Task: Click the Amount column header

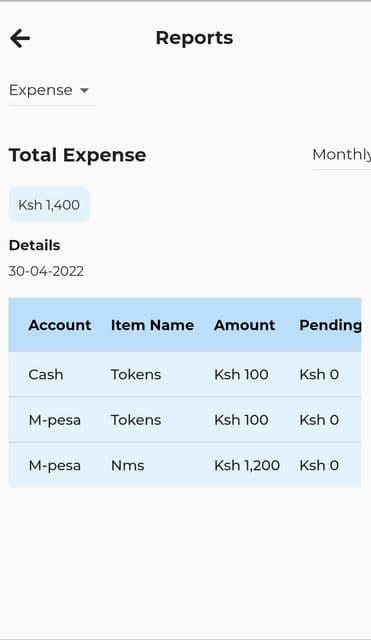Action: tap(244, 325)
